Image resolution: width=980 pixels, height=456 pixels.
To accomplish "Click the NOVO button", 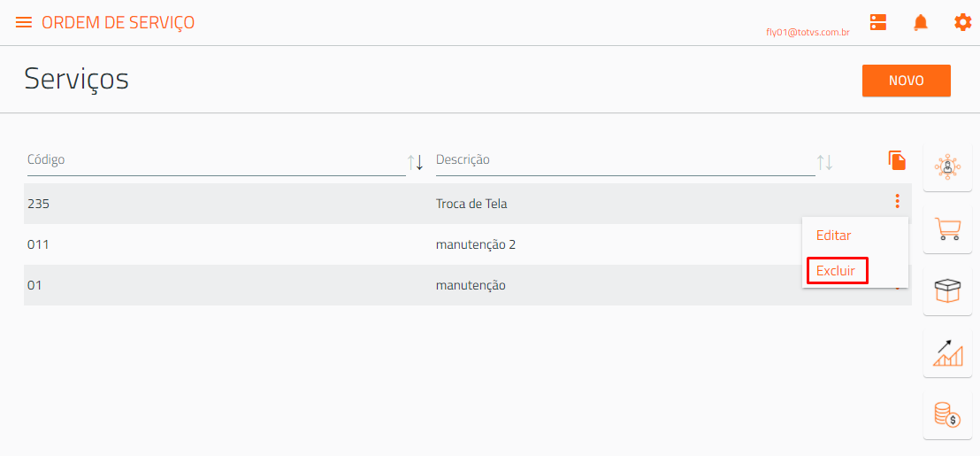I will (x=907, y=81).
